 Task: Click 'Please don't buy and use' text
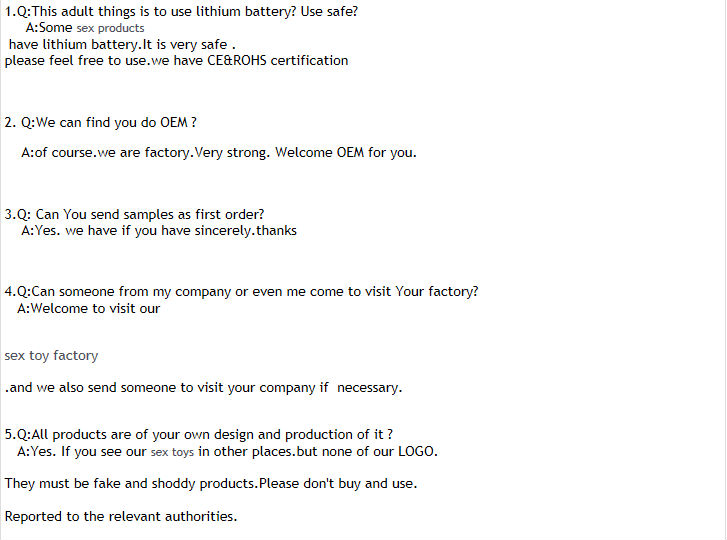(338, 483)
